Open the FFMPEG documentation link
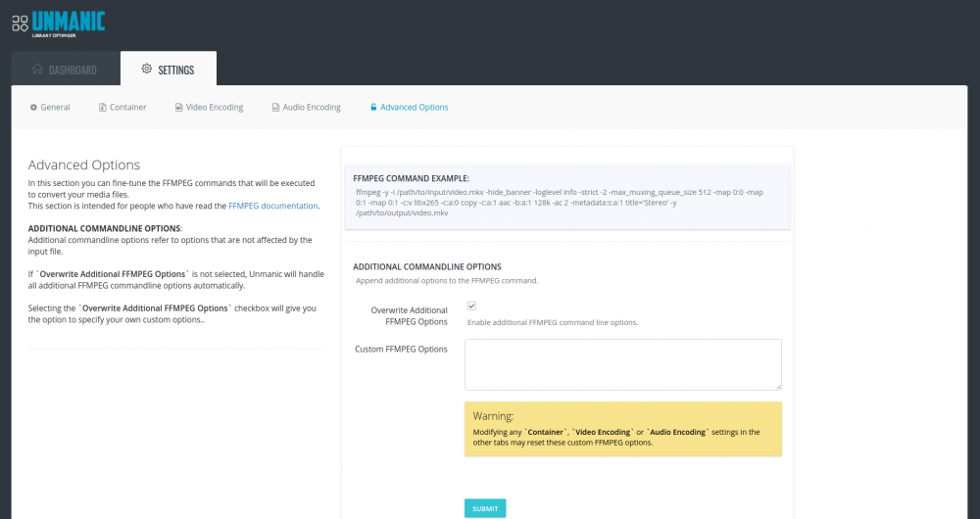The image size is (980, 519). (273, 206)
